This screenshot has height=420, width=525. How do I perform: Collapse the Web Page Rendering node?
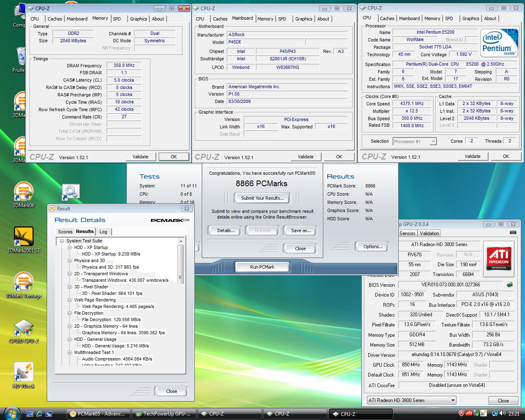tap(69, 300)
